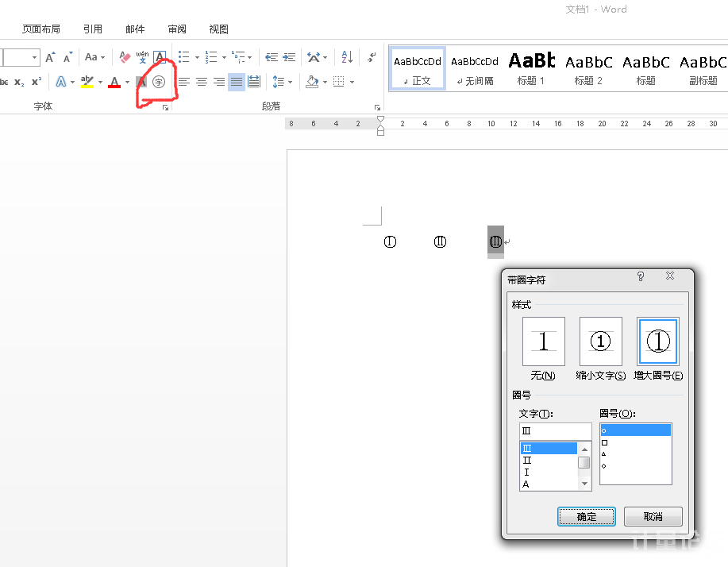Click the 确定 button in dialog

pos(587,516)
